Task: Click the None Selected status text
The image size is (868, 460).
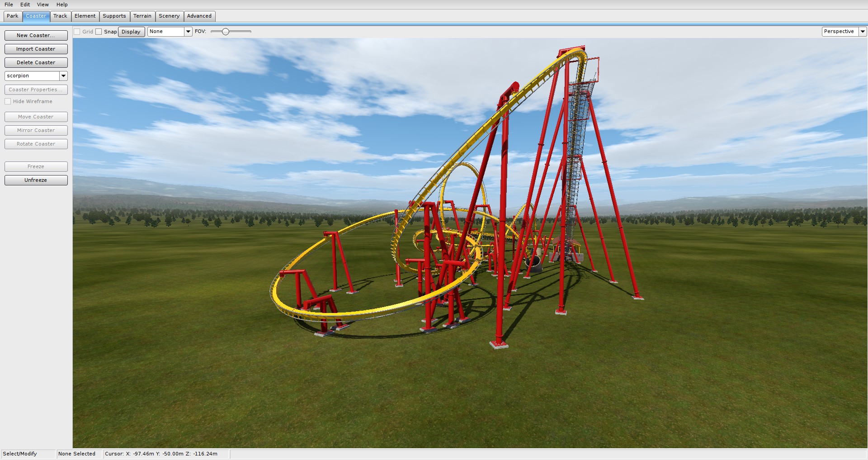Action: click(77, 454)
